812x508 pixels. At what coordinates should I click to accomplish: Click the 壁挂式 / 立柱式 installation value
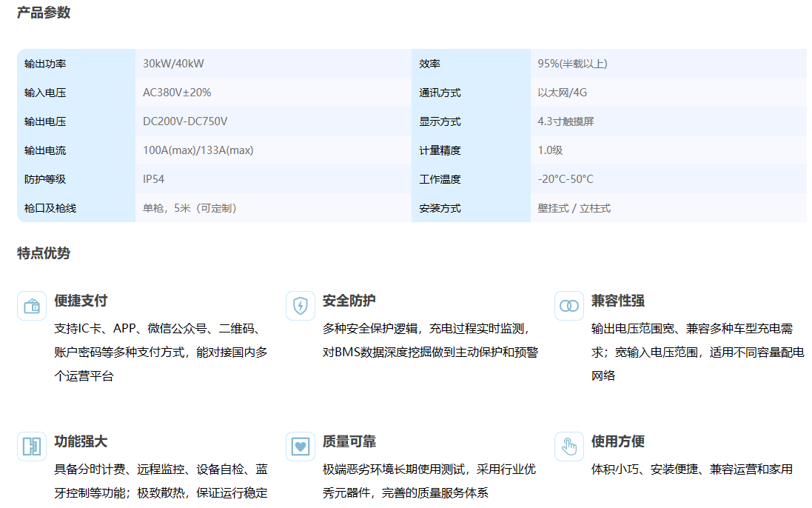tap(574, 208)
